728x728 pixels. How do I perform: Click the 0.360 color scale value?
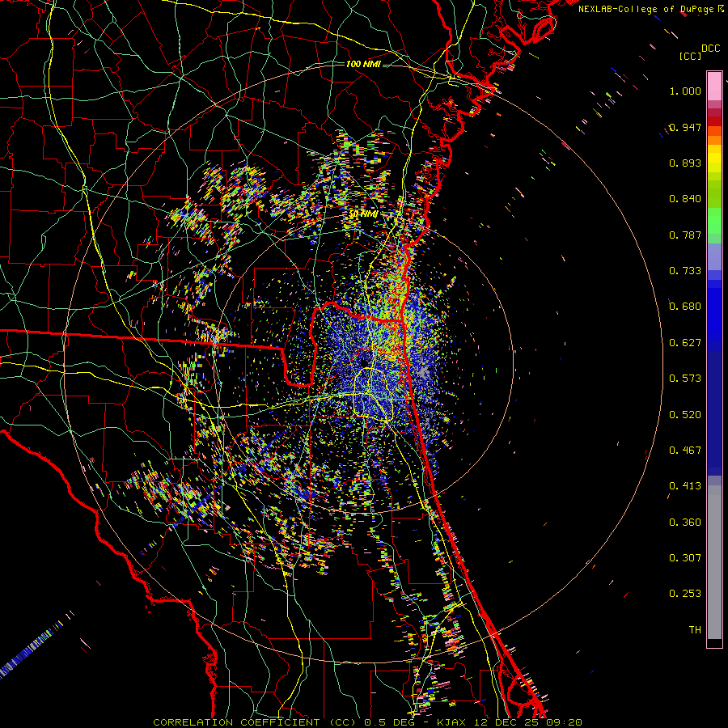pos(685,523)
